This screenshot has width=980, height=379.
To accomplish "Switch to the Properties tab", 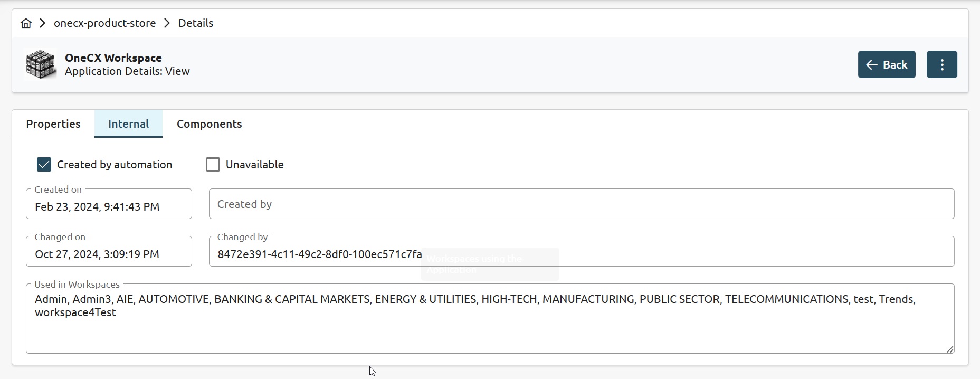I will click(53, 124).
